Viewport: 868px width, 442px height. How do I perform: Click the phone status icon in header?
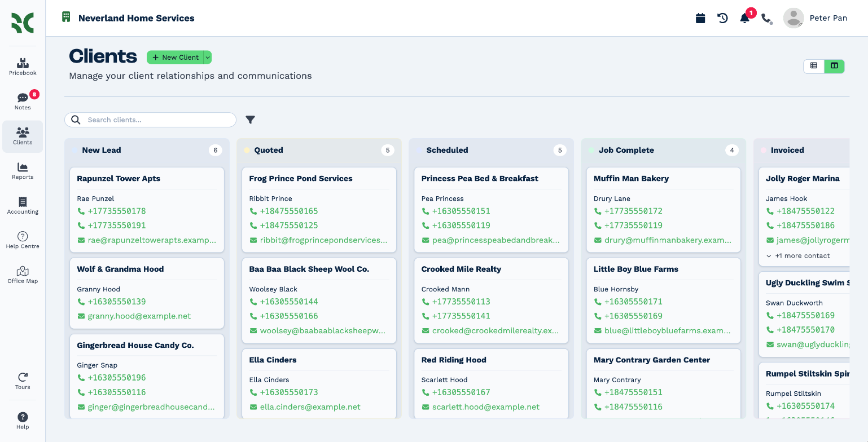pyautogui.click(x=766, y=19)
